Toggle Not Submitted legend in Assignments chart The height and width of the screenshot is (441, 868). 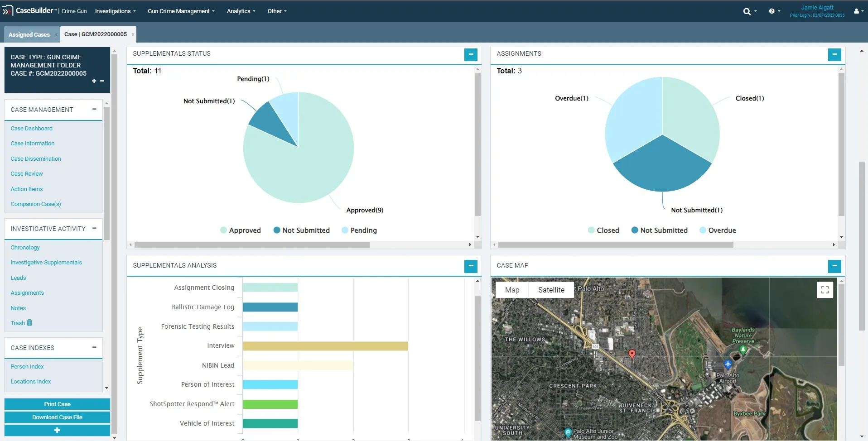click(660, 230)
